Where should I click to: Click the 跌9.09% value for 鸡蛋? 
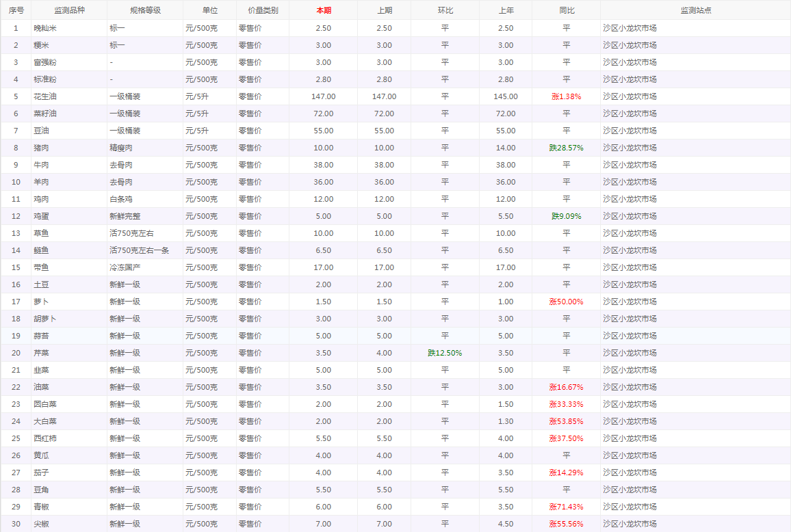pos(566,216)
